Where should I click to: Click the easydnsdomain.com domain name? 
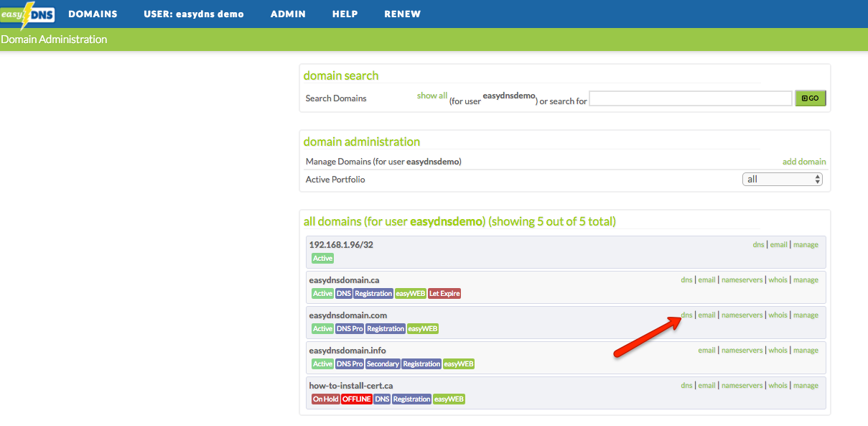(x=348, y=315)
